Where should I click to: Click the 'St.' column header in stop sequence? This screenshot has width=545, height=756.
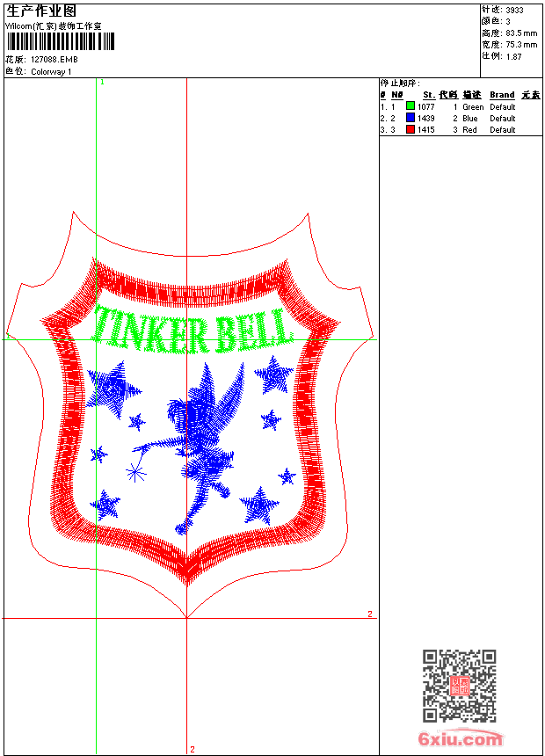tap(429, 95)
